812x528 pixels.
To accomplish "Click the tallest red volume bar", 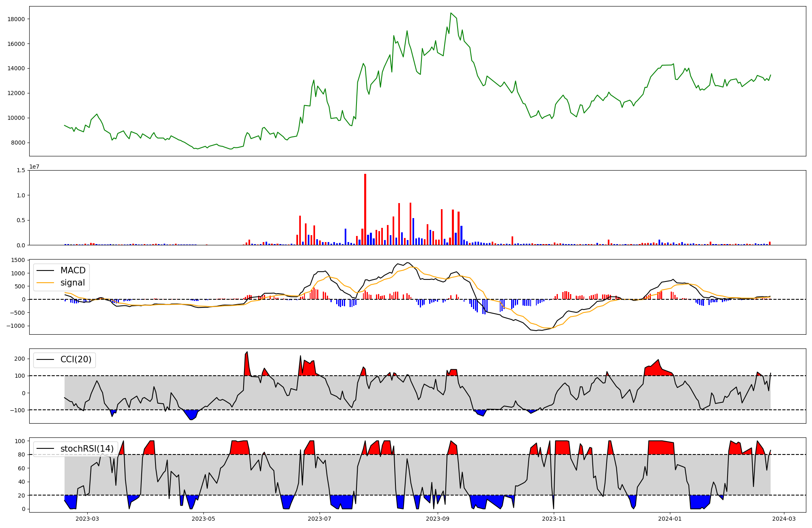I will click(365, 209).
